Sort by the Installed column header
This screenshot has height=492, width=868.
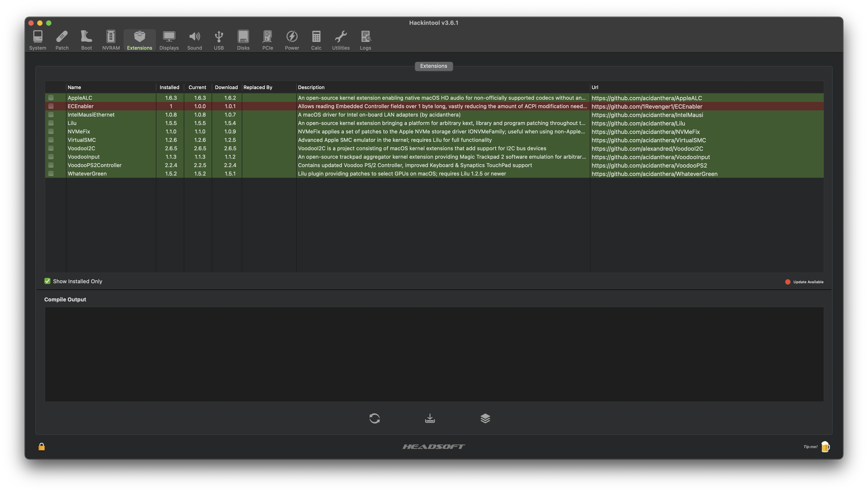(x=169, y=87)
